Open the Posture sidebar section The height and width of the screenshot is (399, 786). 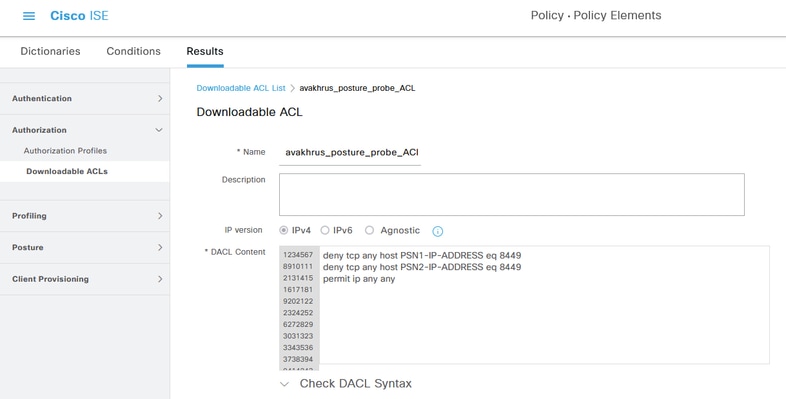pos(85,248)
